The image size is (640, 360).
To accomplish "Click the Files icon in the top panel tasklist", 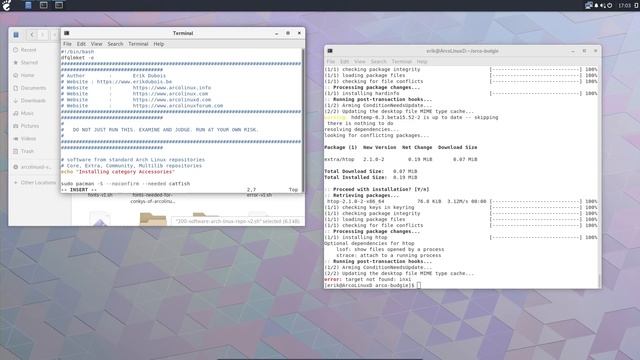I will (28, 5).
